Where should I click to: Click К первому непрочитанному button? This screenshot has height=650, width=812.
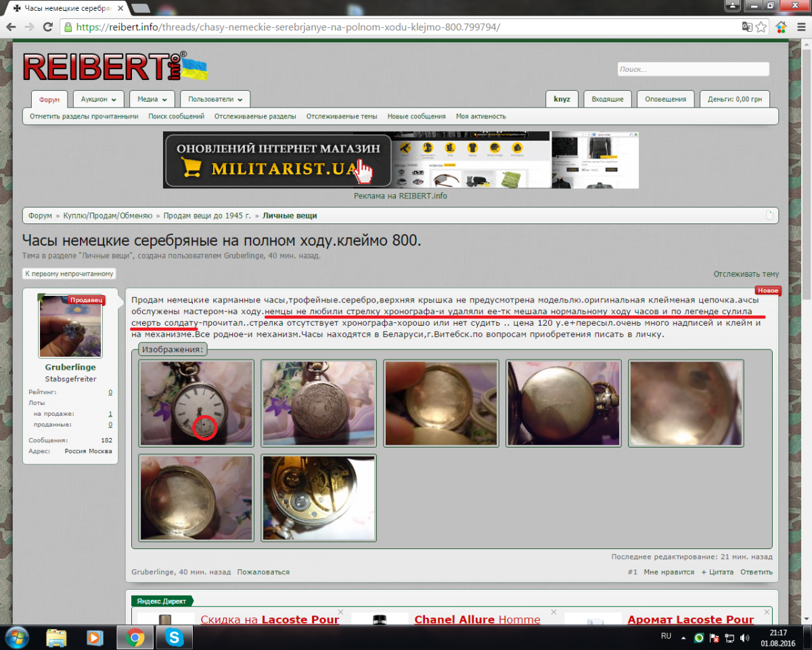[69, 274]
